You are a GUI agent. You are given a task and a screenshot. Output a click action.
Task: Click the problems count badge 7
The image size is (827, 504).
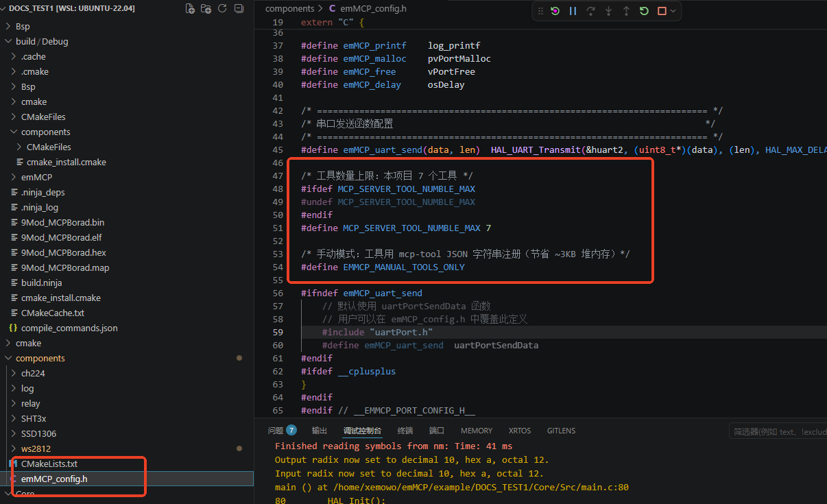(x=291, y=431)
